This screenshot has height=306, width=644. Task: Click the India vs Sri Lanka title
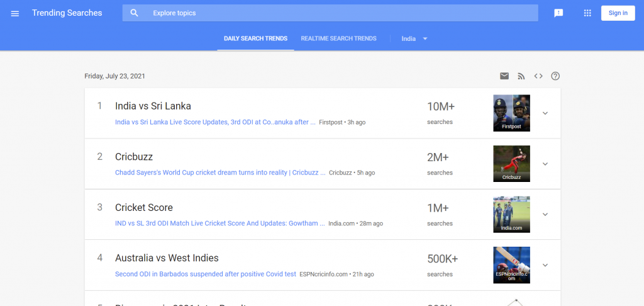[153, 106]
